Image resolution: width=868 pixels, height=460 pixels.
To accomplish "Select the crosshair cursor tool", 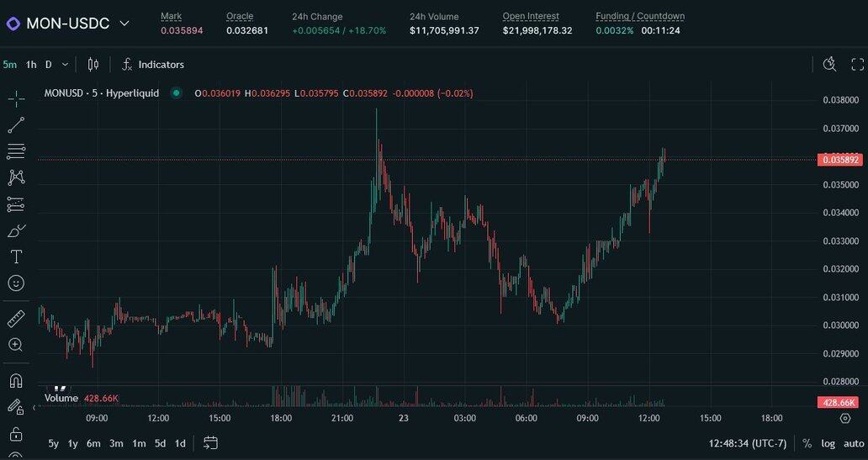I will point(16,99).
